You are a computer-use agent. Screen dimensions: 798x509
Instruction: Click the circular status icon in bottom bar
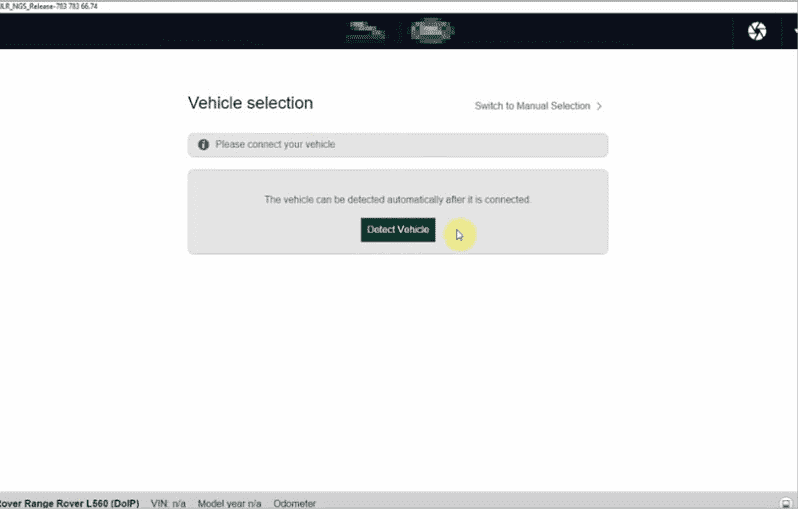tap(786, 503)
